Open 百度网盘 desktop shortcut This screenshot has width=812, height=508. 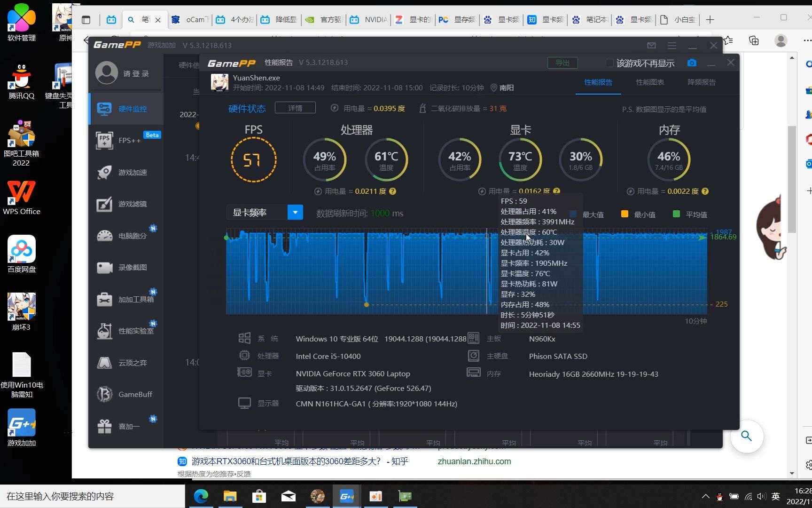tap(21, 254)
